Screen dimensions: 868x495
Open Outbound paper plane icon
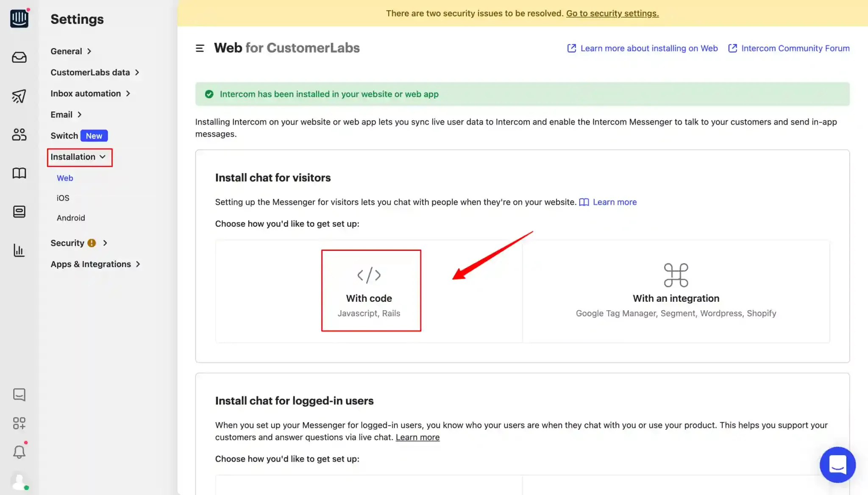tap(19, 96)
